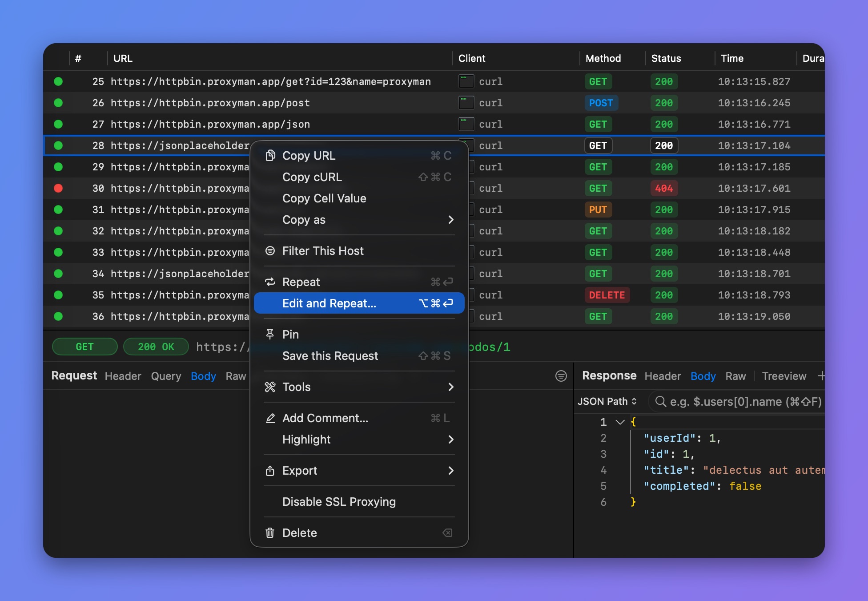The height and width of the screenshot is (601, 868).
Task: Click the green GET method badge
Action: click(84, 347)
